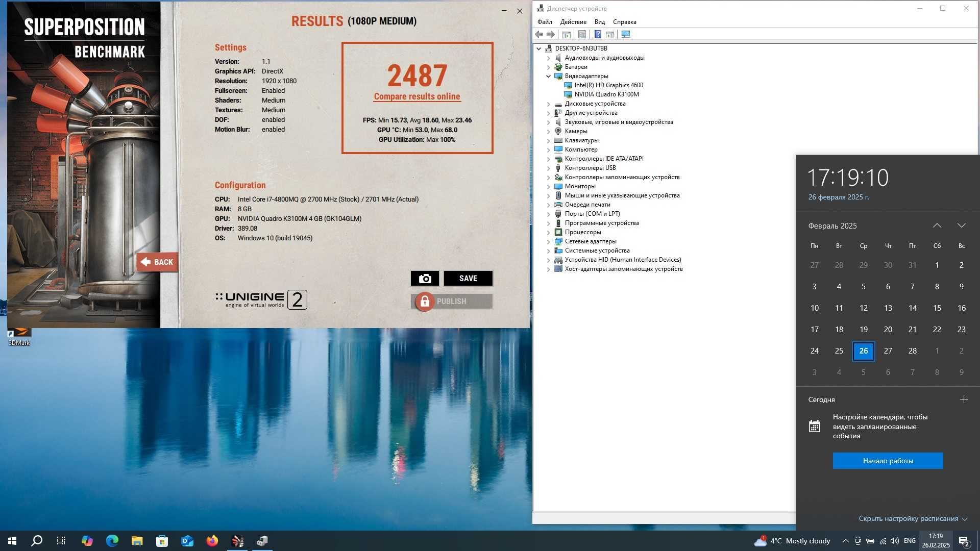Viewport: 980px width, 551px height.
Task: Click the Начало работы button
Action: (888, 461)
